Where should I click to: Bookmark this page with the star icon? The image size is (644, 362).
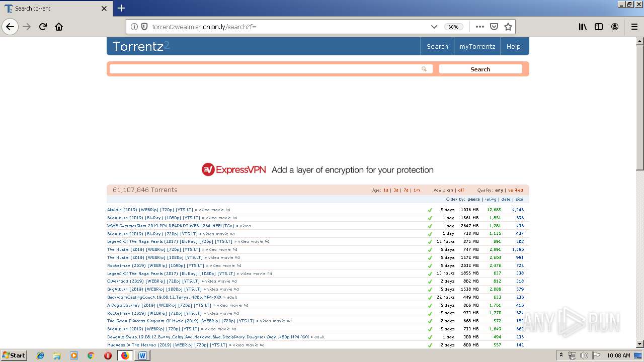pyautogui.click(x=508, y=27)
